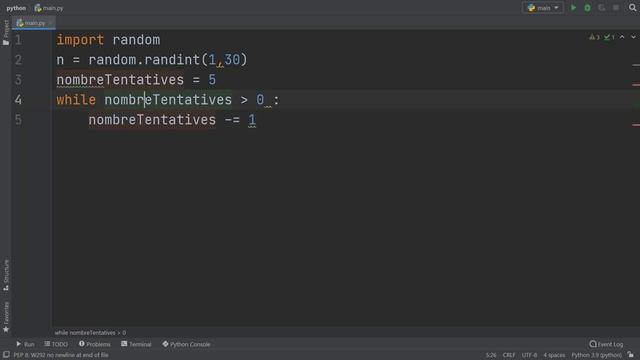The height and width of the screenshot is (360, 640).
Task: Click the python project breadcrumb
Action: 16,8
